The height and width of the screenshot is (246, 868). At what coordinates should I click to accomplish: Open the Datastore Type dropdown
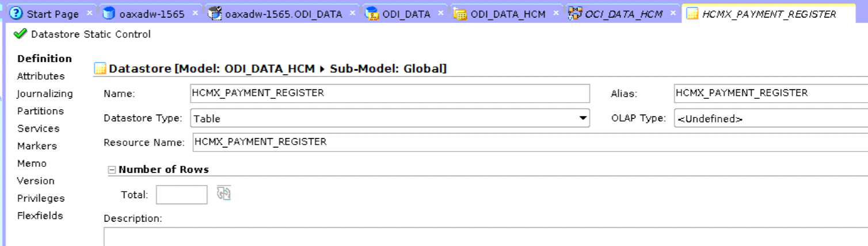[583, 118]
